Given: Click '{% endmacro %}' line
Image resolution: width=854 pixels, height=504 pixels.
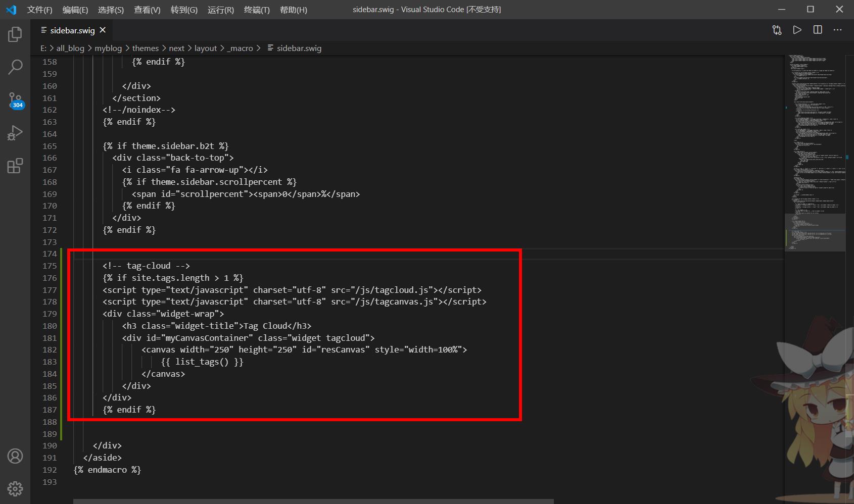Looking at the screenshot, I should click(107, 470).
